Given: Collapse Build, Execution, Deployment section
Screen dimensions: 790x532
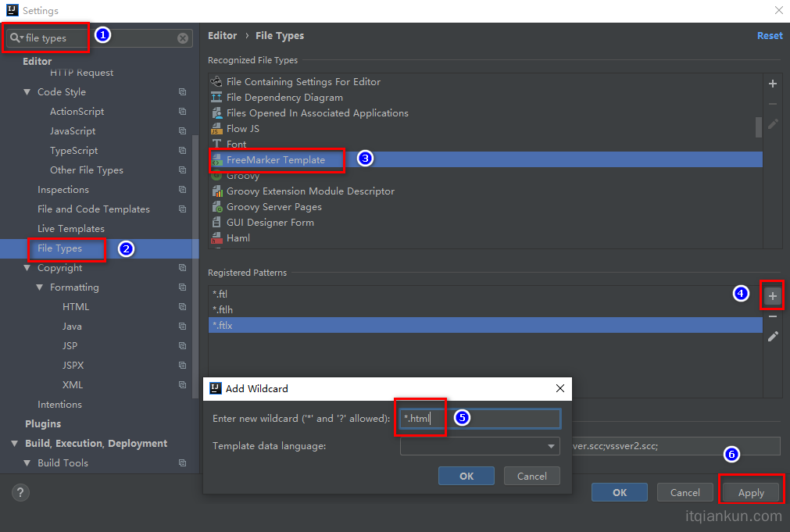Looking at the screenshot, I should point(15,444).
